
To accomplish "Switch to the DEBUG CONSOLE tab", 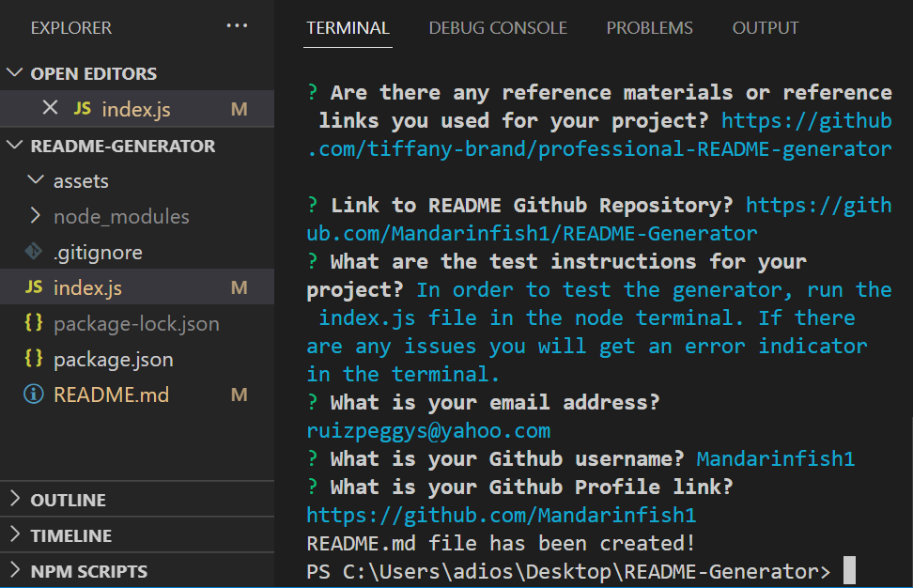I will (498, 27).
